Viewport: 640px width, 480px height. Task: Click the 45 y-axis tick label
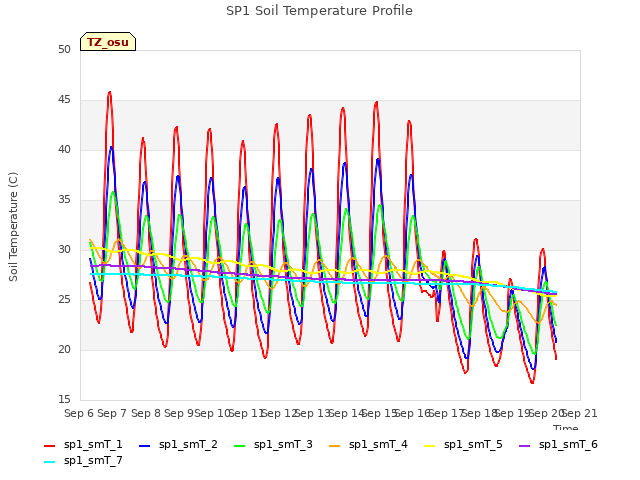pos(64,100)
